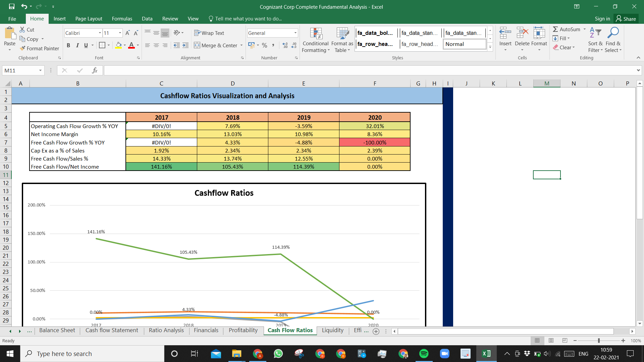644x362 pixels.
Task: Open the Clear dropdown
Action: [574, 47]
